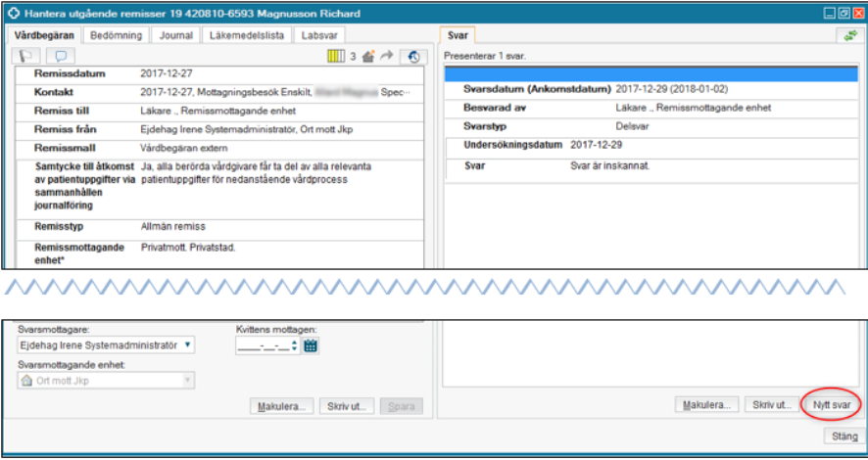Open the Journal tab
Viewport: 868px width, 460px height.
pyautogui.click(x=177, y=35)
